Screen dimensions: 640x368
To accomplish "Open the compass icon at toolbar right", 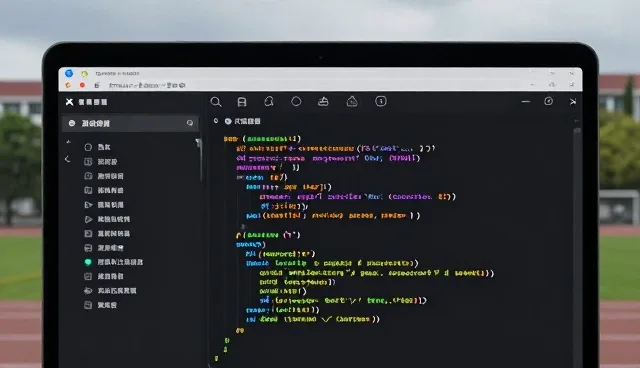I will (x=548, y=101).
